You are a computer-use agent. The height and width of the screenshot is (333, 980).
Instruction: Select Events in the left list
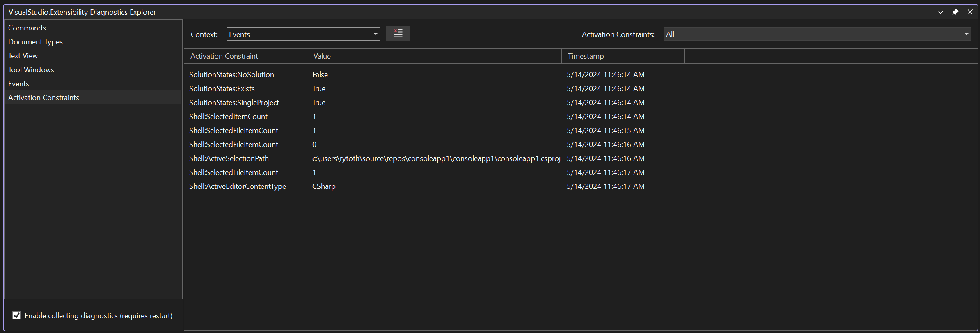pyautogui.click(x=93, y=84)
